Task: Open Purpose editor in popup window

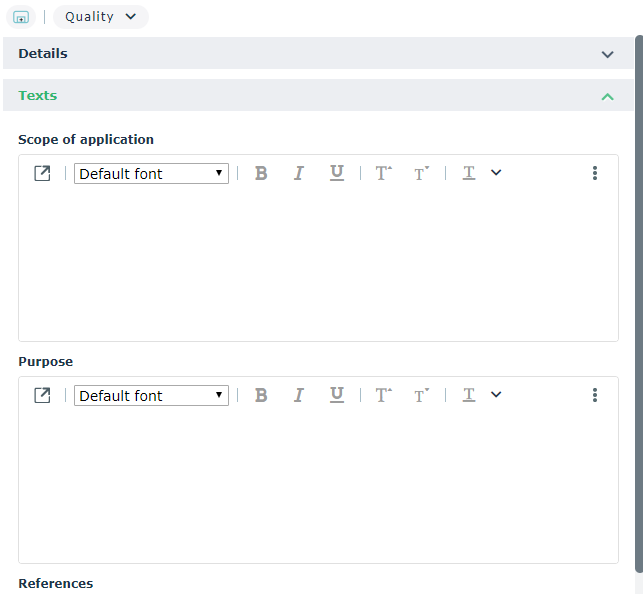Action: 42,395
